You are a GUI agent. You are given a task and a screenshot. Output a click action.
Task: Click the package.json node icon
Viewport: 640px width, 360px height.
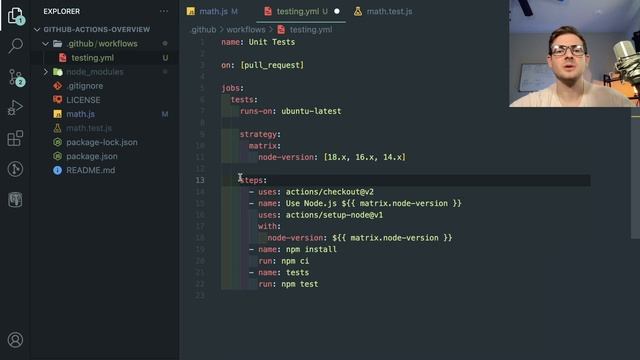coord(58,156)
